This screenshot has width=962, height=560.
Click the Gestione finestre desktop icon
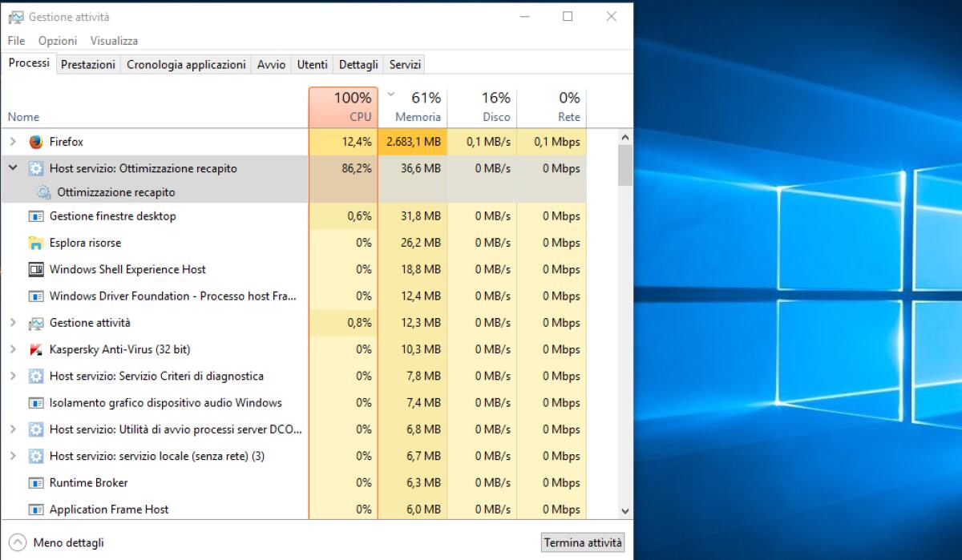[35, 216]
